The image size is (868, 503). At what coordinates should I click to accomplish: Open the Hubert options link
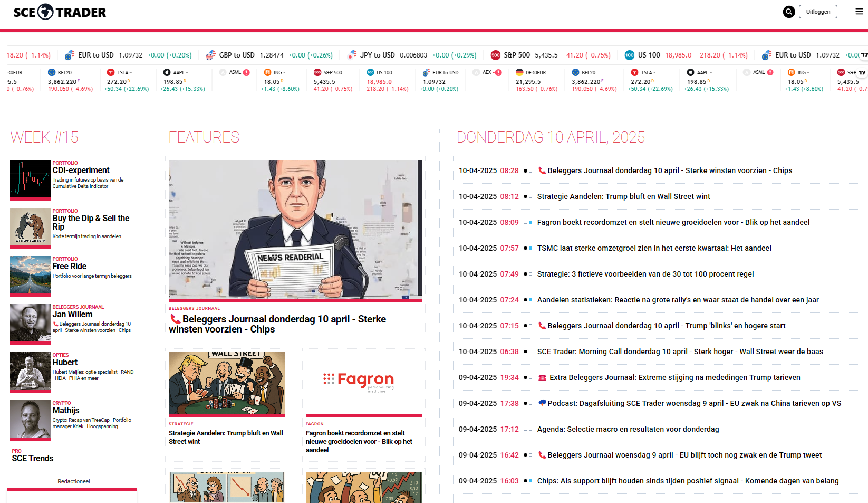click(65, 362)
